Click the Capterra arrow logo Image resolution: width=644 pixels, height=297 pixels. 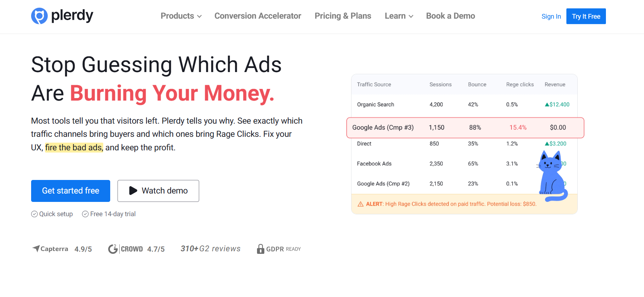36,249
